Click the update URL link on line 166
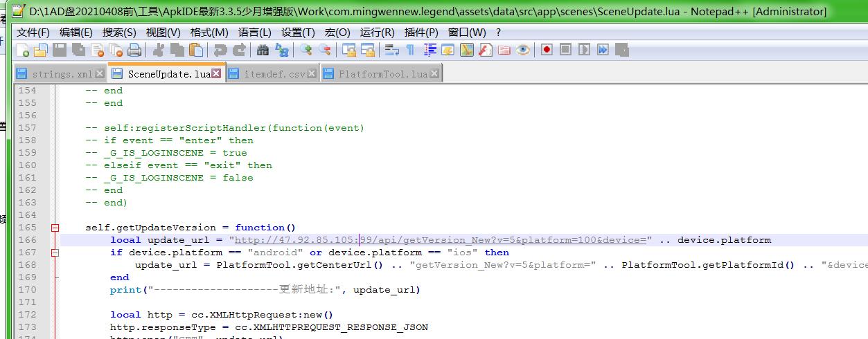 pos(443,240)
